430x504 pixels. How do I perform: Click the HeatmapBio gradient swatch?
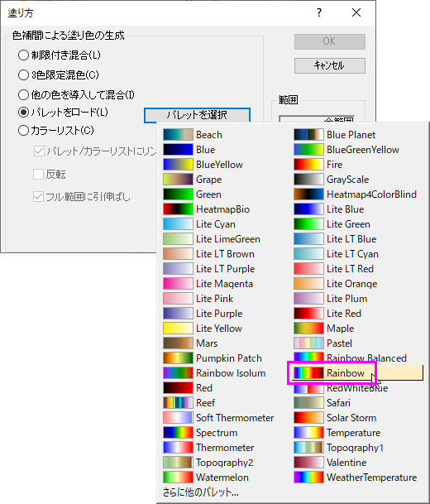[178, 209]
